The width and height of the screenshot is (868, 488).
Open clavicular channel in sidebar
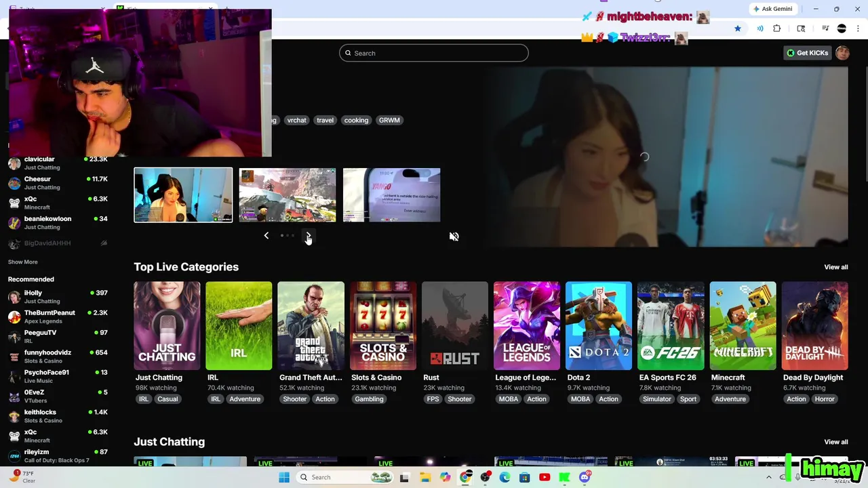[58, 163]
